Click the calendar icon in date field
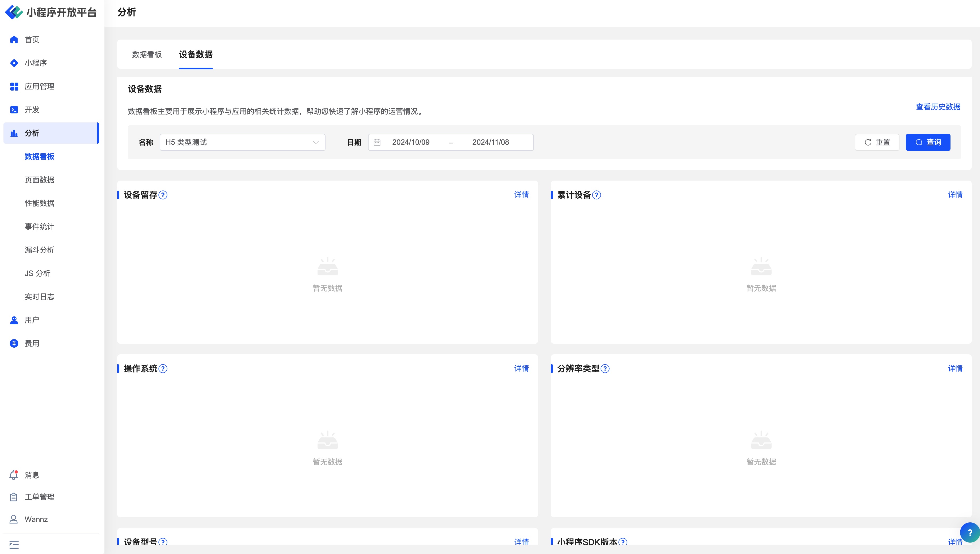Image resolution: width=980 pixels, height=554 pixels. [x=377, y=142]
